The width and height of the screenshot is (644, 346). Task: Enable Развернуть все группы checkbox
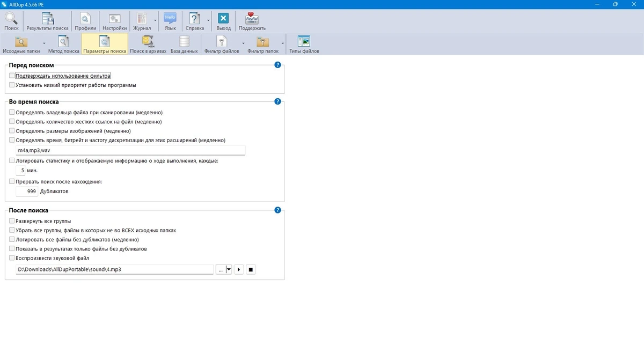(12, 221)
